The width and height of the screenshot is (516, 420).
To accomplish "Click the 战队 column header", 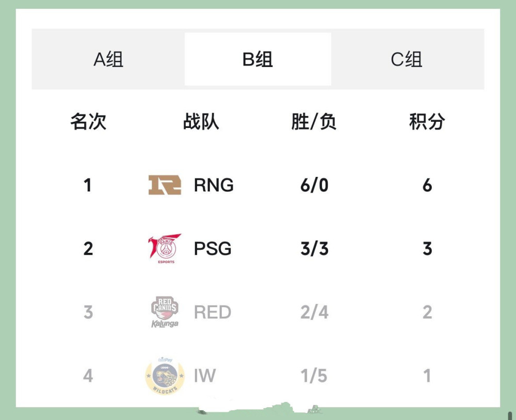I will (201, 122).
